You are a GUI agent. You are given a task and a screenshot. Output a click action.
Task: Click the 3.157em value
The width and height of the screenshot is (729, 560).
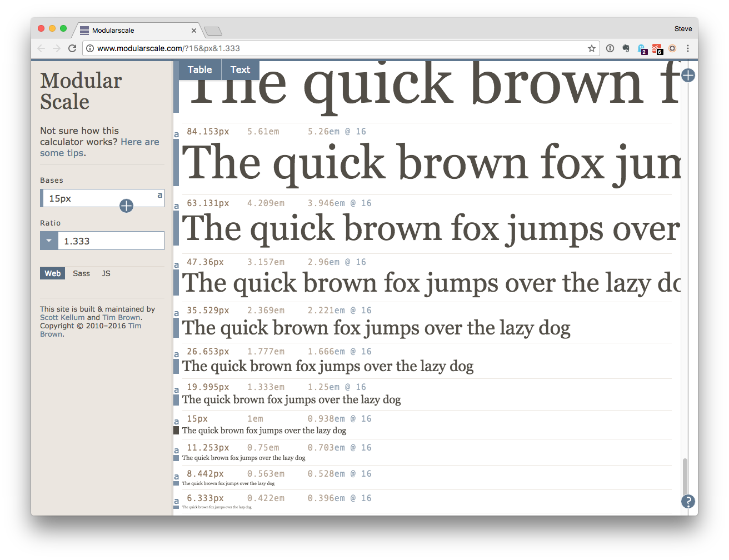coord(266,262)
